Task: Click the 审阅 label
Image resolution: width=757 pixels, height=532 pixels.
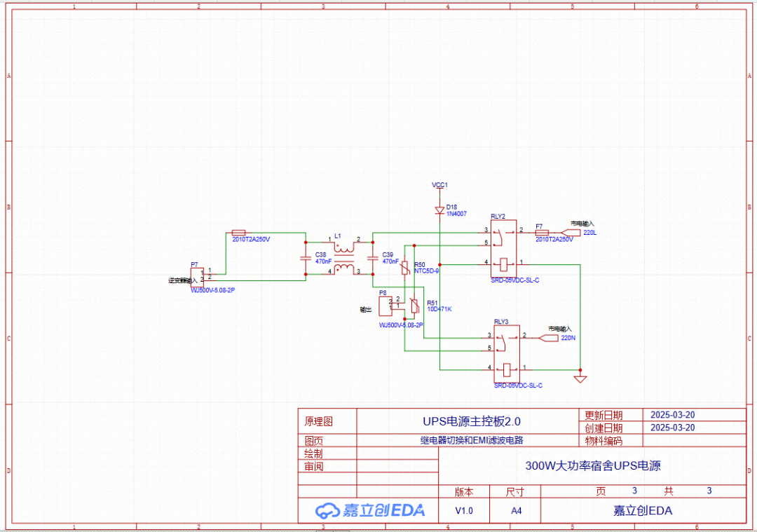Action: (314, 467)
